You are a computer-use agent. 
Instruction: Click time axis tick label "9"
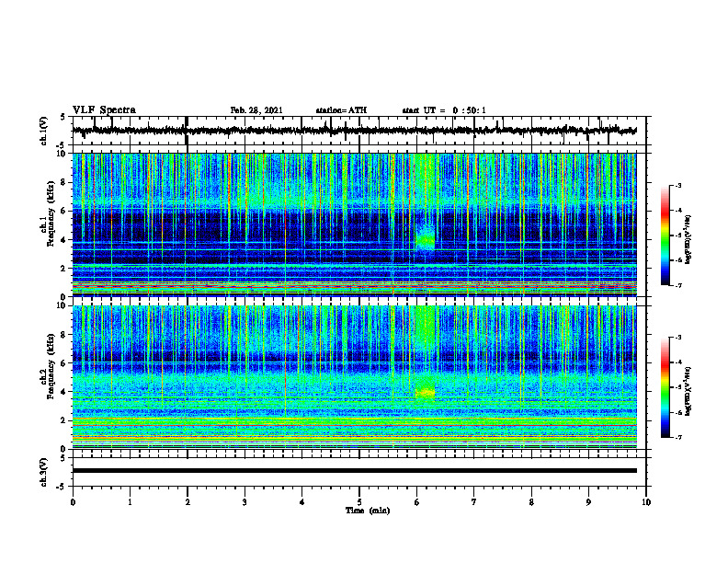[x=588, y=502]
